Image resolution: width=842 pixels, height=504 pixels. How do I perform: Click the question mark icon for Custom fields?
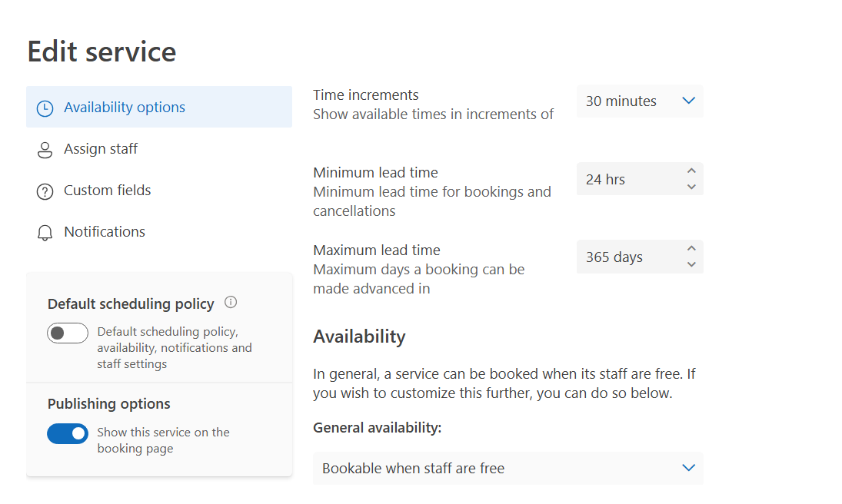pyautogui.click(x=45, y=191)
